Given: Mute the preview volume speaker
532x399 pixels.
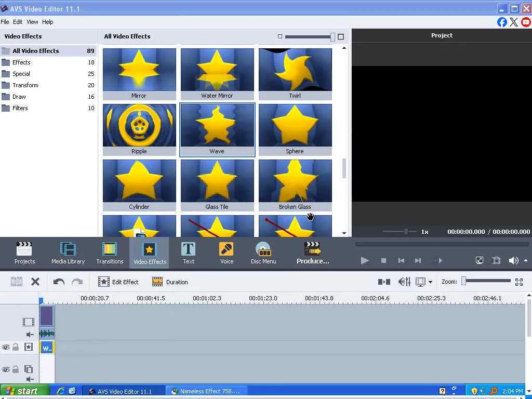Looking at the screenshot, I should coord(513,261).
